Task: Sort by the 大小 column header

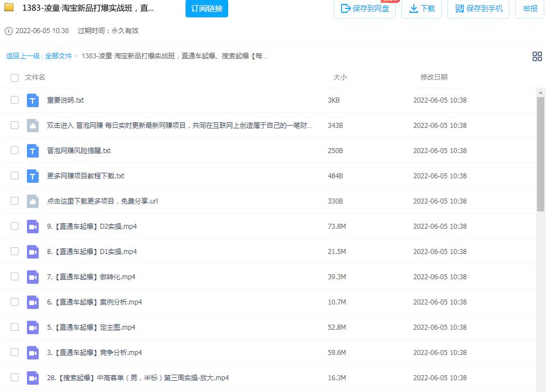Action: pos(340,77)
